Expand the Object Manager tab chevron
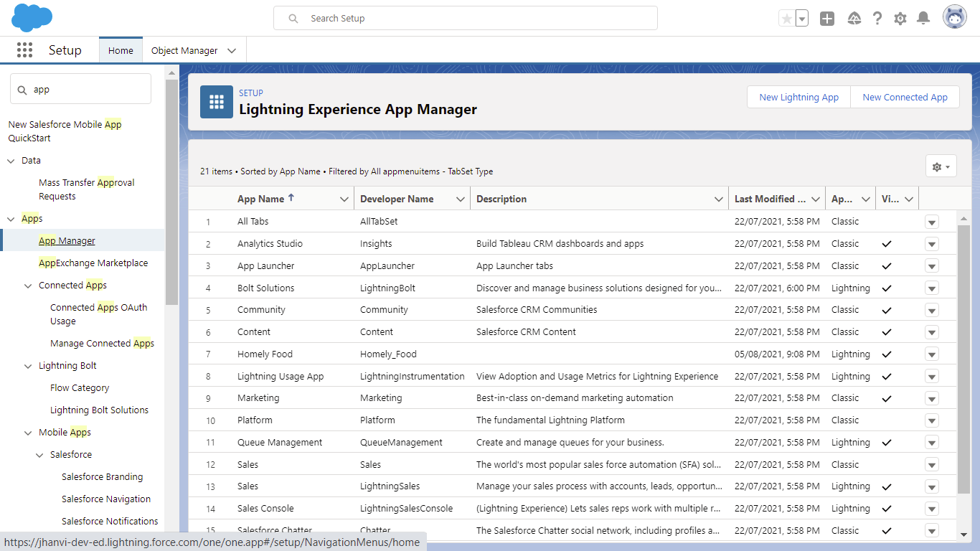Screen dimensions: 980x551 point(232,51)
